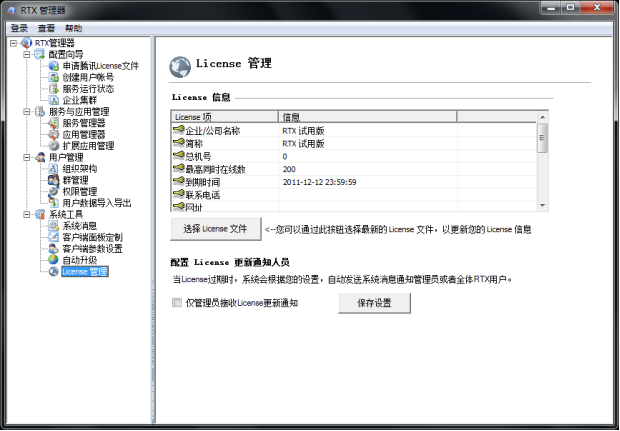The width and height of the screenshot is (620, 431).
Task: Click the RTX管理器 root globe icon
Action: pos(26,43)
